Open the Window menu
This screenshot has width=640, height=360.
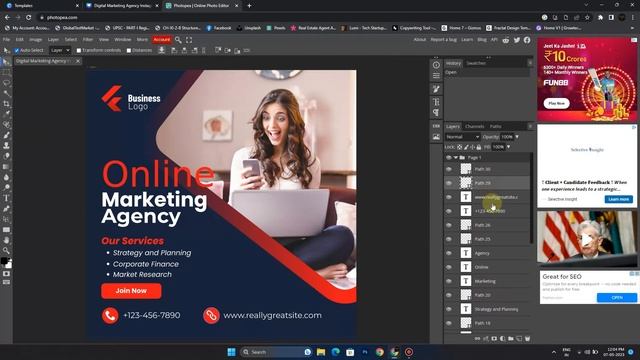[122, 40]
